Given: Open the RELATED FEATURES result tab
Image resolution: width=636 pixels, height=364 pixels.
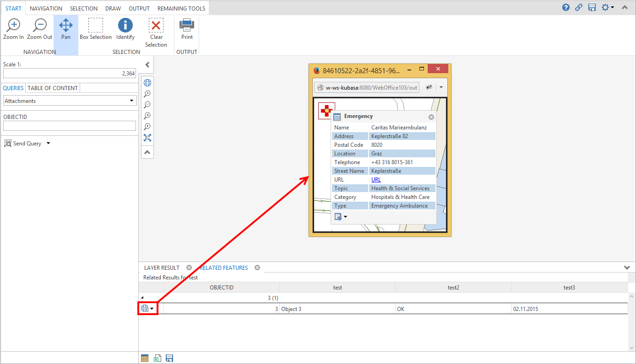Looking at the screenshot, I should tap(223, 268).
